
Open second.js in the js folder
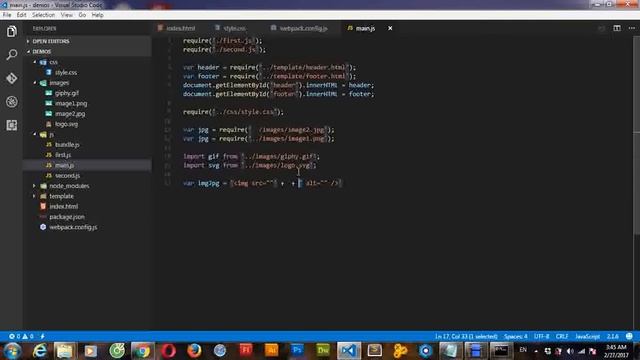point(67,176)
